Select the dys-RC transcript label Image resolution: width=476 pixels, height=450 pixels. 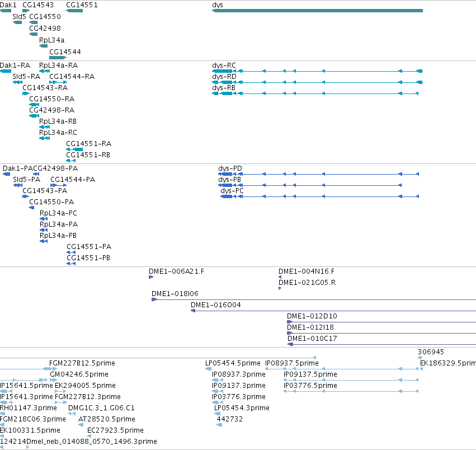pyautogui.click(x=224, y=65)
